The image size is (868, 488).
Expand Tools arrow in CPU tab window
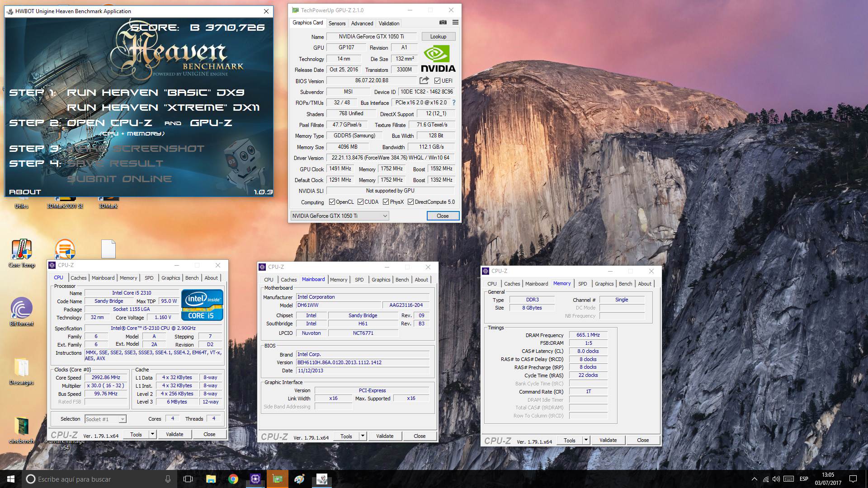pyautogui.click(x=152, y=434)
